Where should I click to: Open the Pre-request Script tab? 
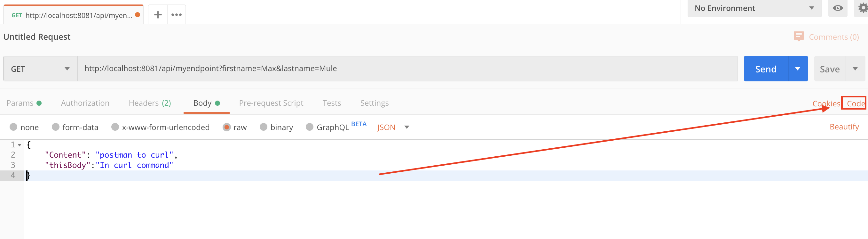[x=271, y=103]
